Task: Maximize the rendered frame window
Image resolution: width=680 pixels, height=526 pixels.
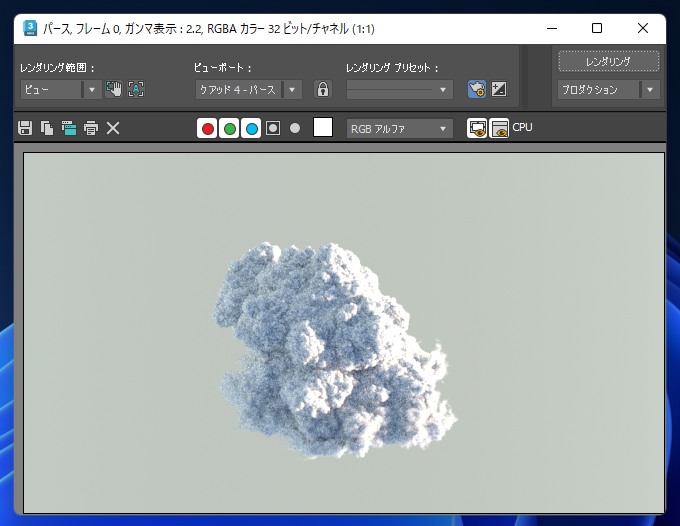Action: point(597,29)
